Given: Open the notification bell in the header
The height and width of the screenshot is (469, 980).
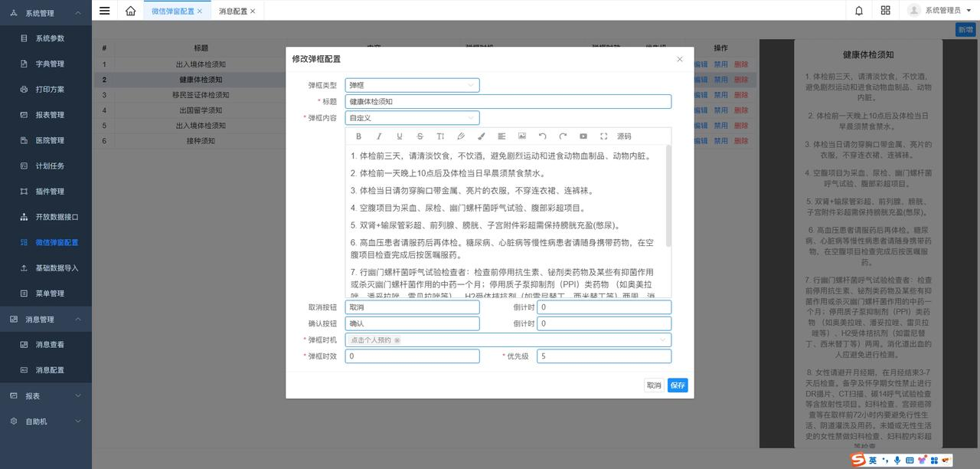Looking at the screenshot, I should click(859, 11).
